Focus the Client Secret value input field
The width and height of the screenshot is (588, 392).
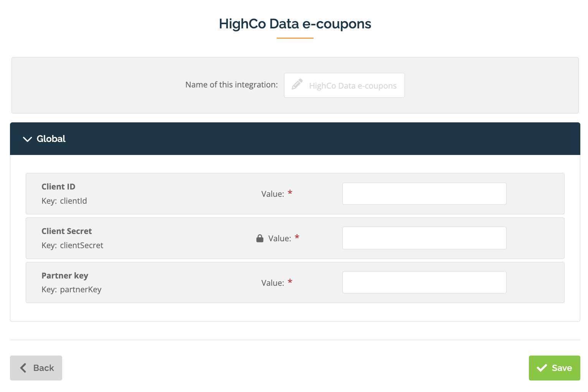point(424,238)
